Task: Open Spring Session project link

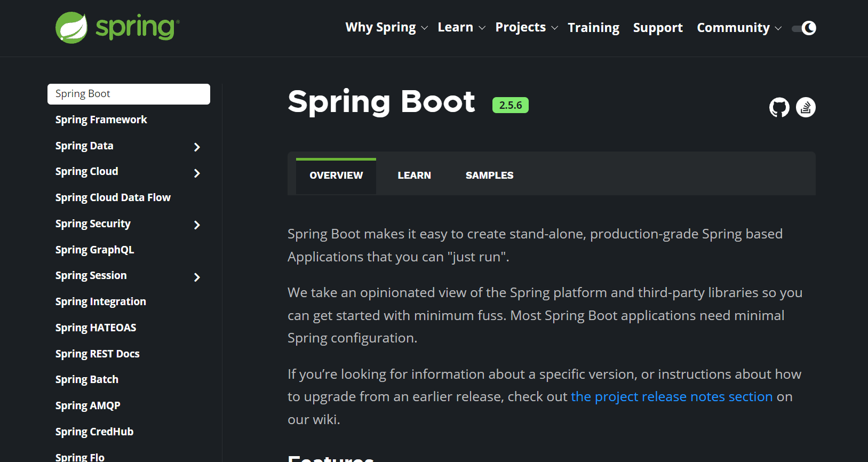Action: coord(91,275)
